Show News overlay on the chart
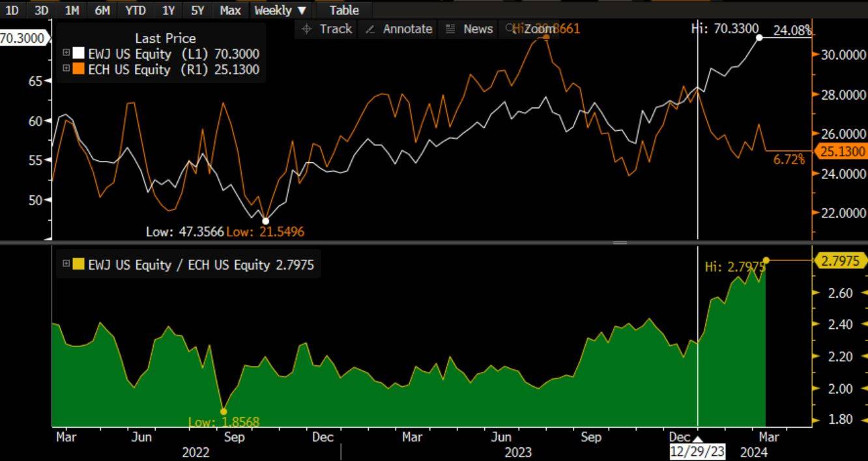The height and width of the screenshot is (461, 868). point(469,29)
